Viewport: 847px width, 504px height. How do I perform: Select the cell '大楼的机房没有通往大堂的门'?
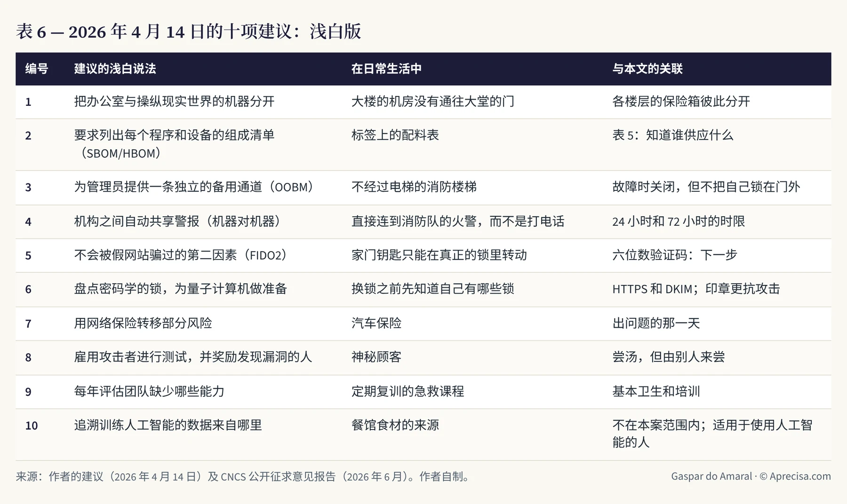tap(433, 102)
